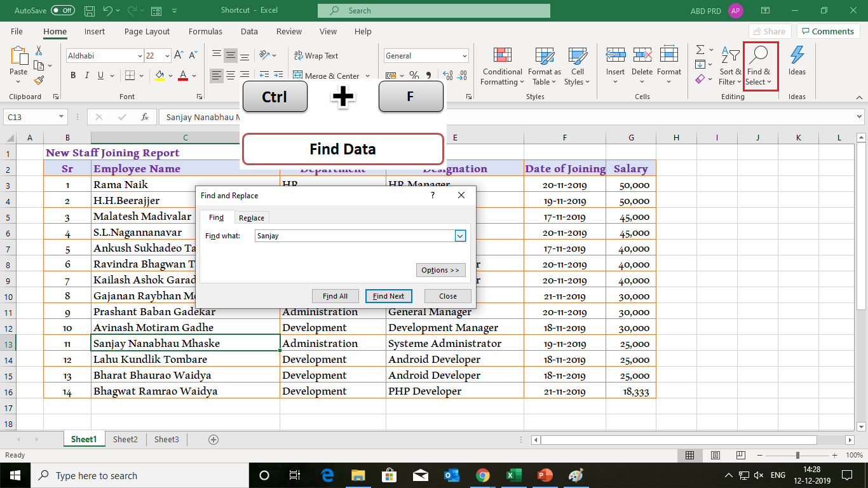Screen dimensions: 868x488
Task: Click the Find Next button
Action: pyautogui.click(x=388, y=295)
